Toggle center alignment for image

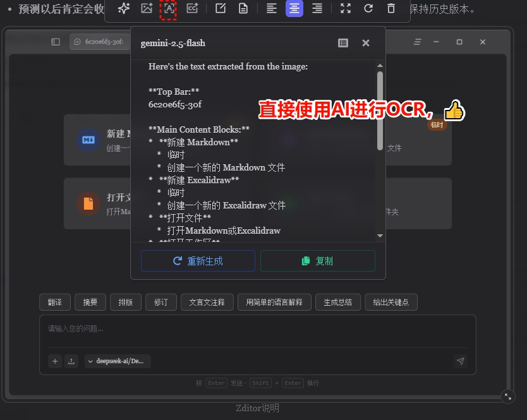294,9
